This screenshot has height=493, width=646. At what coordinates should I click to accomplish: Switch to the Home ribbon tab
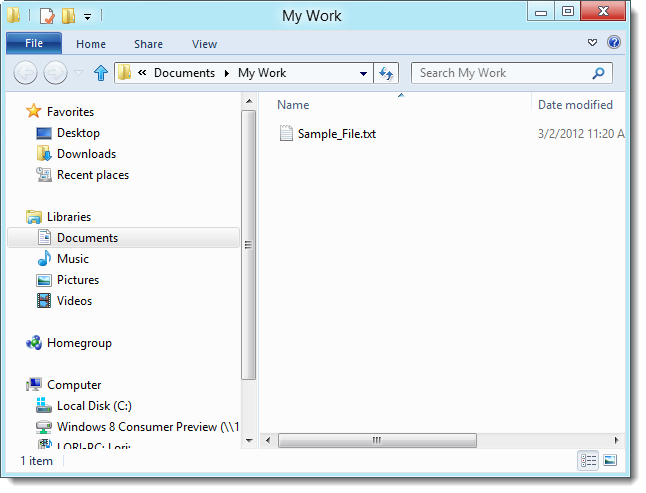click(91, 44)
